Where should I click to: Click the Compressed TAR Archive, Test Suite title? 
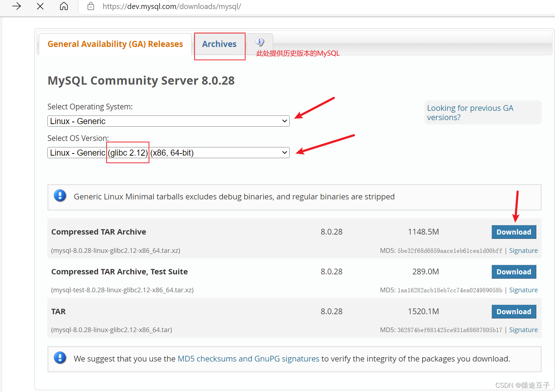(120, 272)
